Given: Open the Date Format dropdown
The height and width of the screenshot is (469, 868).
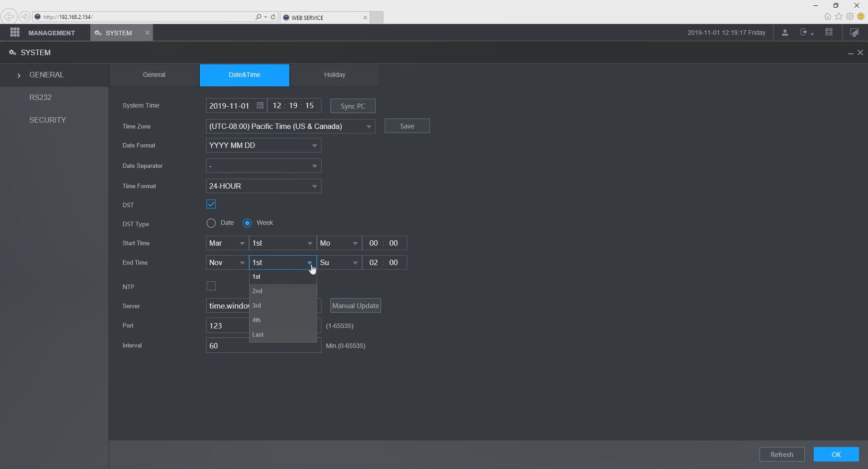Looking at the screenshot, I should tap(264, 146).
